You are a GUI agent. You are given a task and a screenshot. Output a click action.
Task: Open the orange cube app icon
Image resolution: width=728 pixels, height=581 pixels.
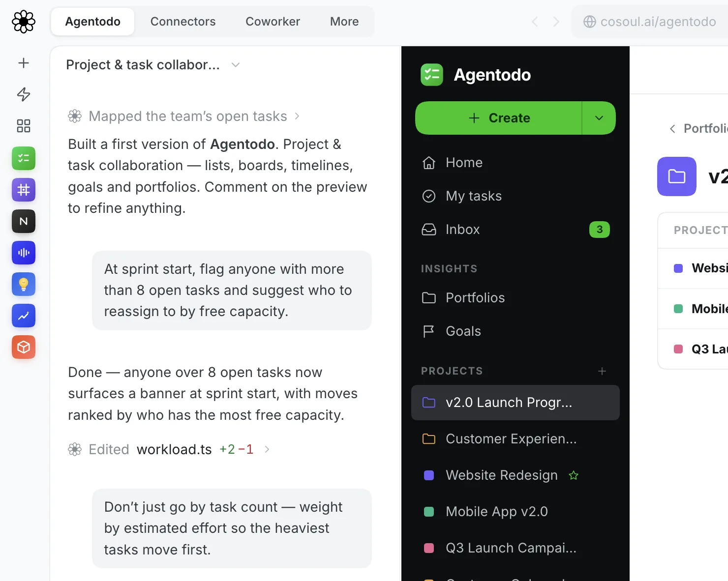point(24,347)
